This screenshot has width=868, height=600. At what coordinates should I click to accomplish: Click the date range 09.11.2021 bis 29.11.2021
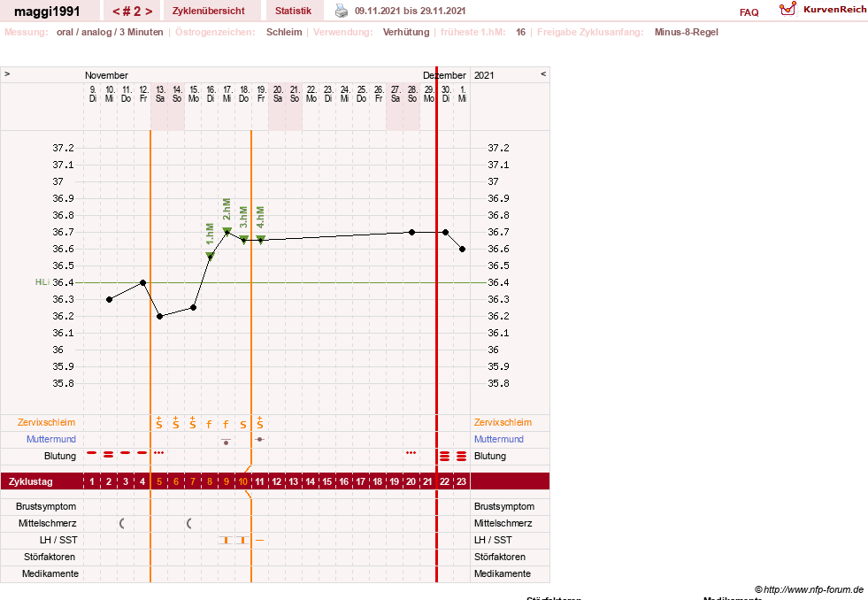pyautogui.click(x=411, y=11)
